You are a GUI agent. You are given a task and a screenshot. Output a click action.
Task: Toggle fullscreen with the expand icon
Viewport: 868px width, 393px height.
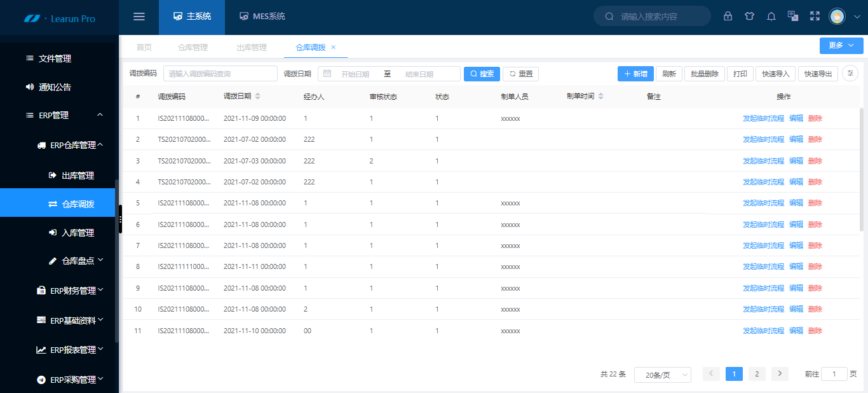click(815, 17)
